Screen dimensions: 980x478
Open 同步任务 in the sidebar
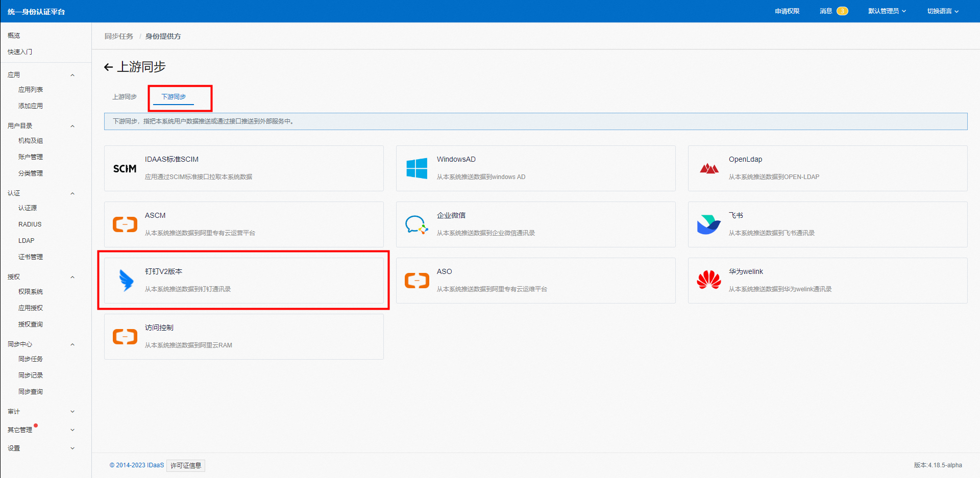tap(31, 359)
